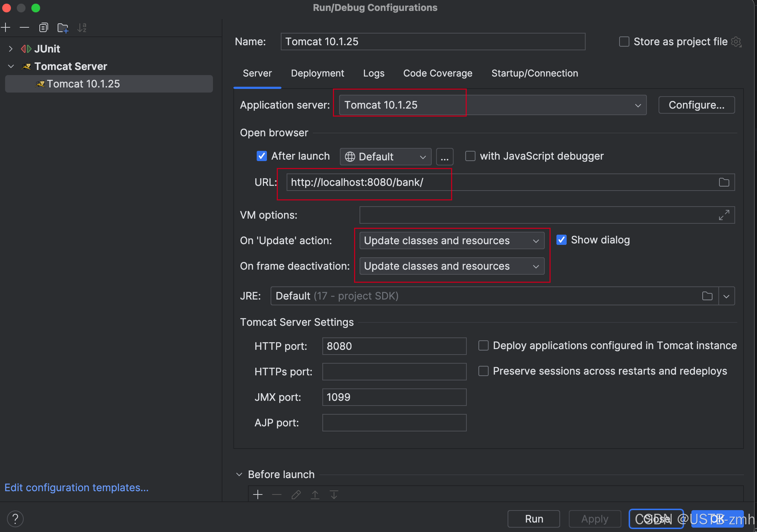Open the Store as project file settings gear
This screenshot has width=757, height=532.
[x=737, y=42]
